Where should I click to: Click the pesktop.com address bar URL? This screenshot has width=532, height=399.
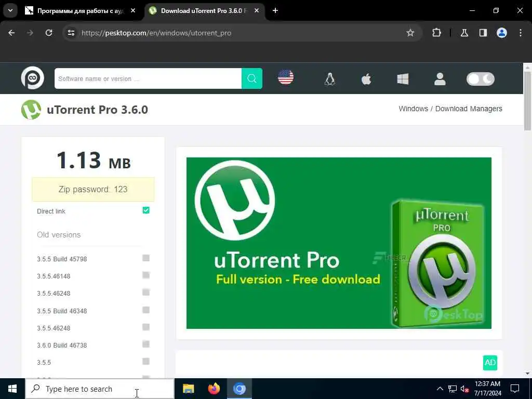click(156, 33)
